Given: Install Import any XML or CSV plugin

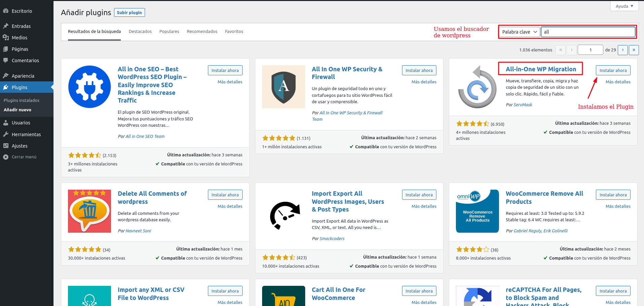Looking at the screenshot, I should pos(225,291).
